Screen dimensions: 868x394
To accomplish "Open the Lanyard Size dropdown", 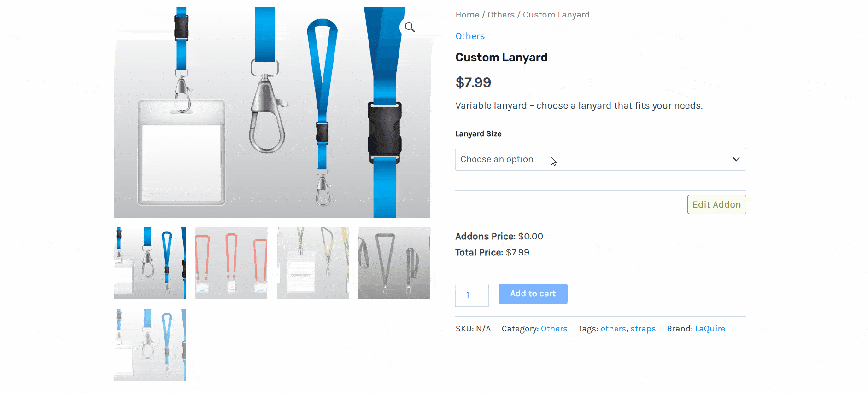I will coord(600,159).
